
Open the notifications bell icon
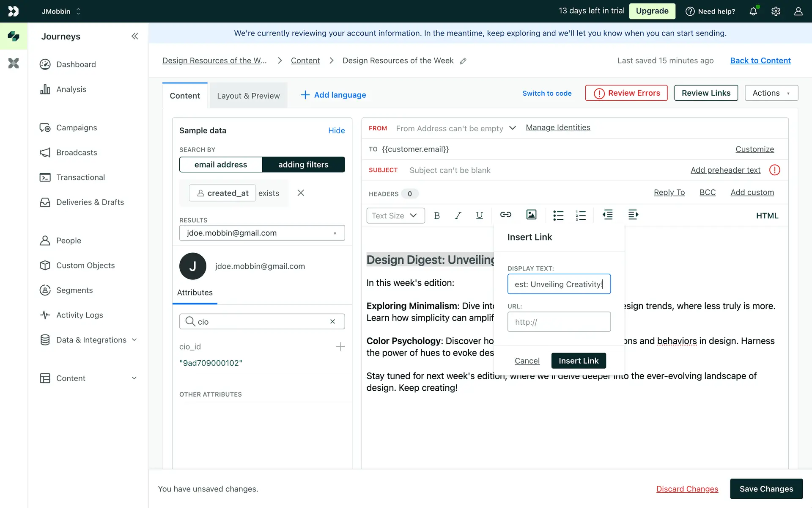[753, 11]
